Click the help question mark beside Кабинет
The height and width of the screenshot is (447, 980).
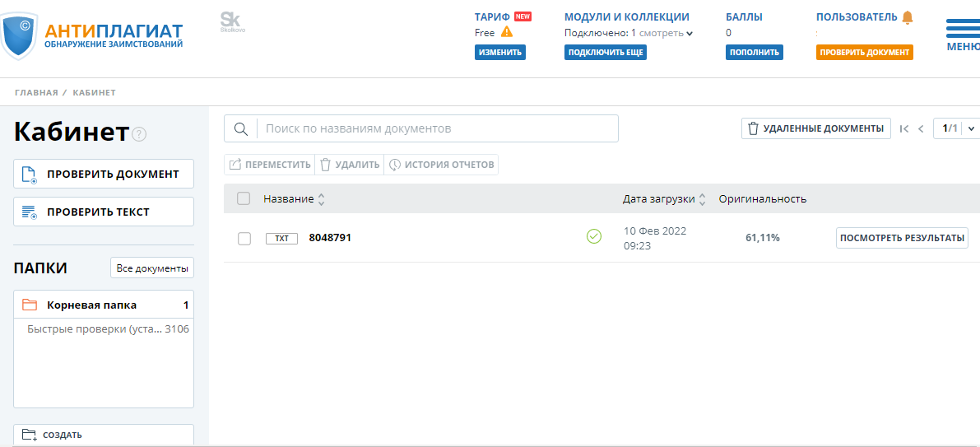click(x=139, y=134)
